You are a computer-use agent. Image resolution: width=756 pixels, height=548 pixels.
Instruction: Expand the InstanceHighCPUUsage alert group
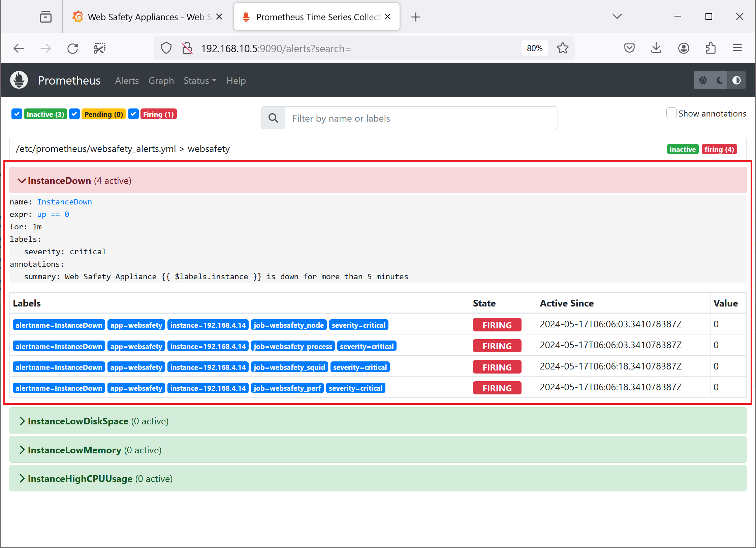pyautogui.click(x=378, y=479)
